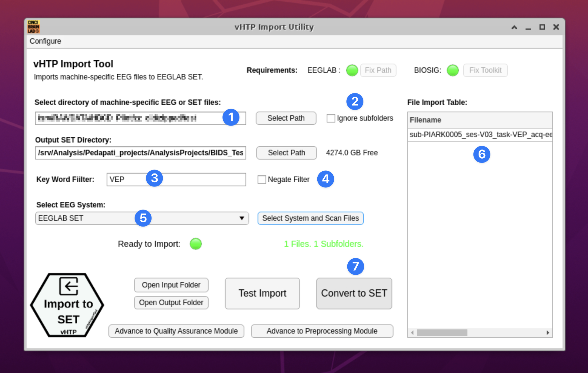Click scroll-right arrow in File Import Table

548,333
